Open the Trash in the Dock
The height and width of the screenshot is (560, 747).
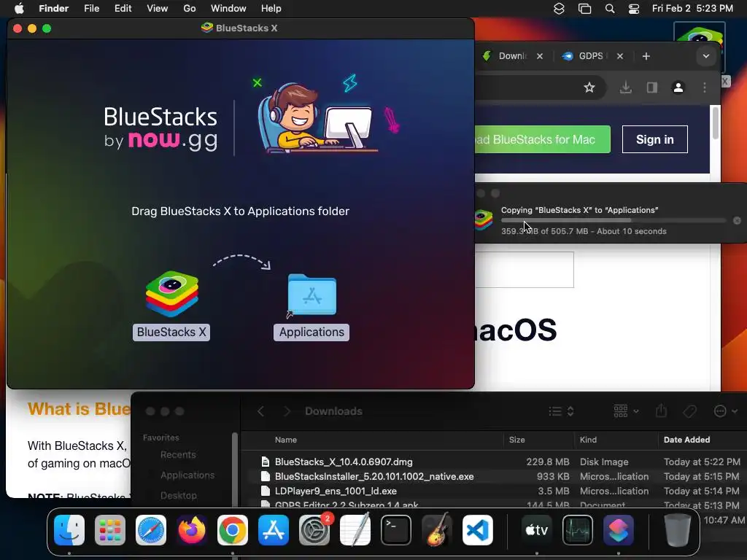[x=677, y=530]
